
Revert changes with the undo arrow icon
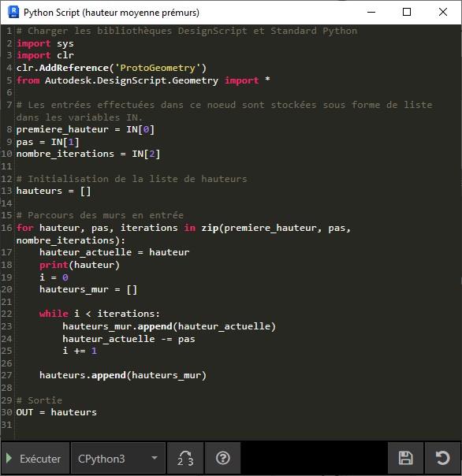pyautogui.click(x=442, y=459)
